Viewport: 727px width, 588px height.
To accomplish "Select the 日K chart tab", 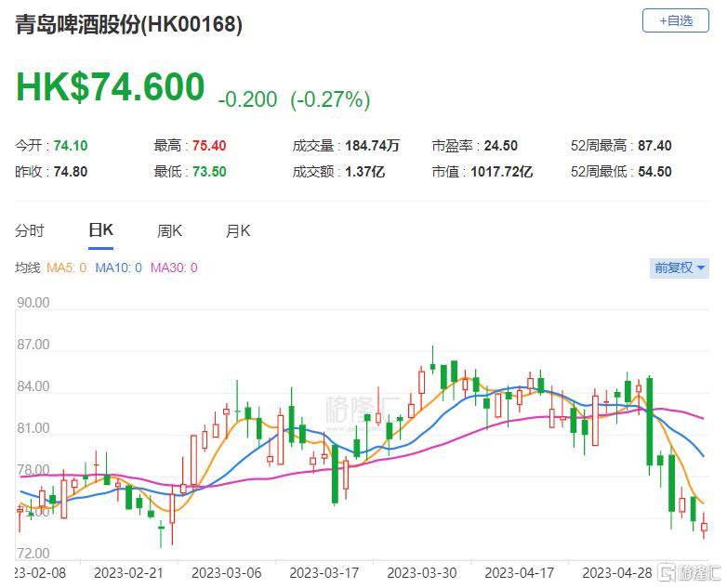I will 100,229.
